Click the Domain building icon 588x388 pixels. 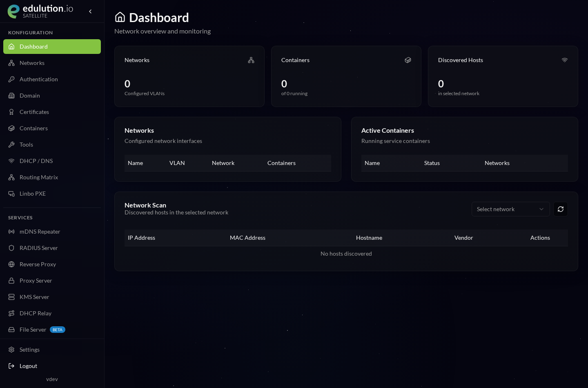coord(11,96)
